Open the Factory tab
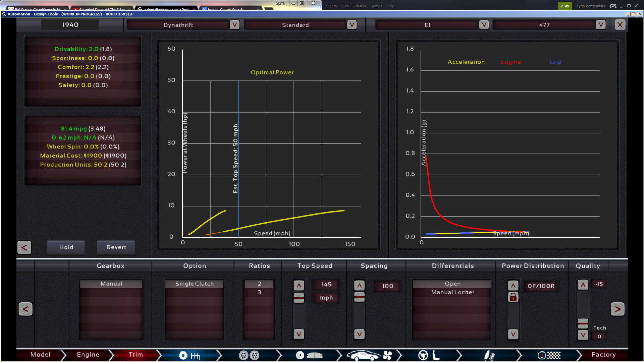644x362 pixels. pyautogui.click(x=603, y=355)
